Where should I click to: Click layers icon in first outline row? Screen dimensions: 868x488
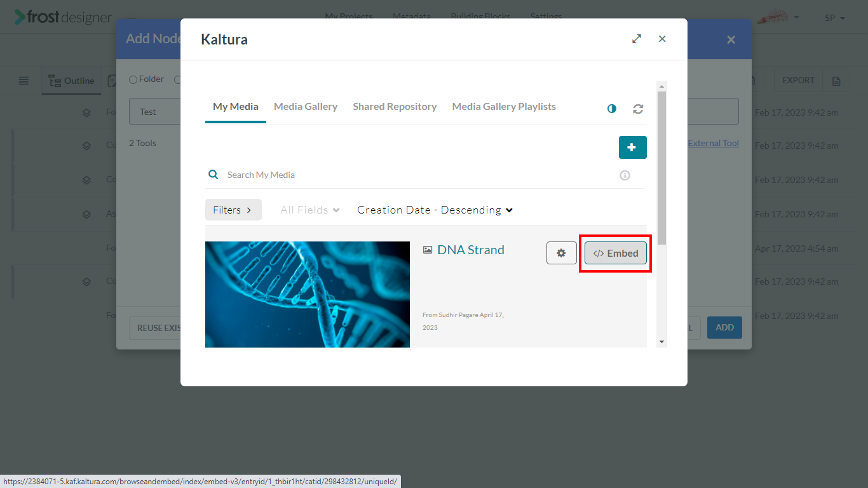point(86,112)
